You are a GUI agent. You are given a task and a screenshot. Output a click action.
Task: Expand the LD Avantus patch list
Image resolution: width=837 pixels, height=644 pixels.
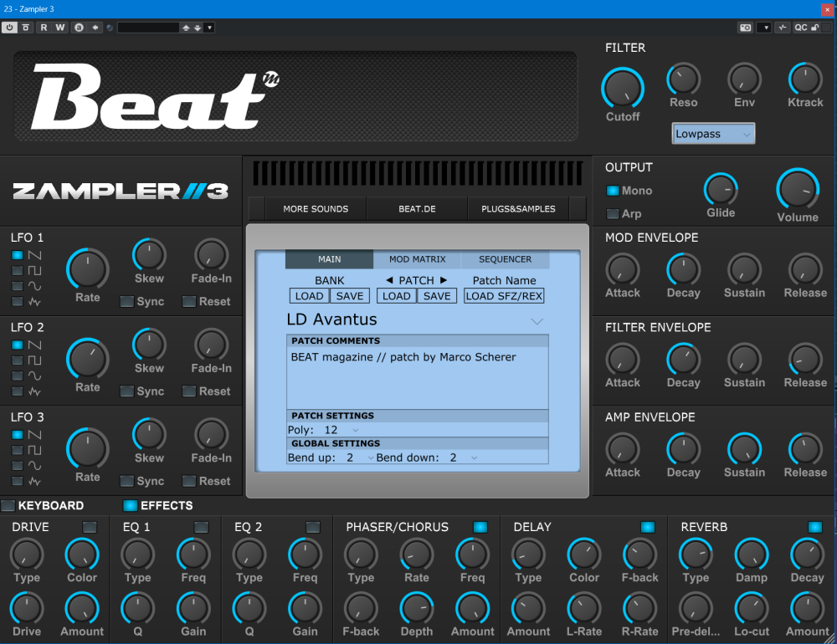click(537, 321)
